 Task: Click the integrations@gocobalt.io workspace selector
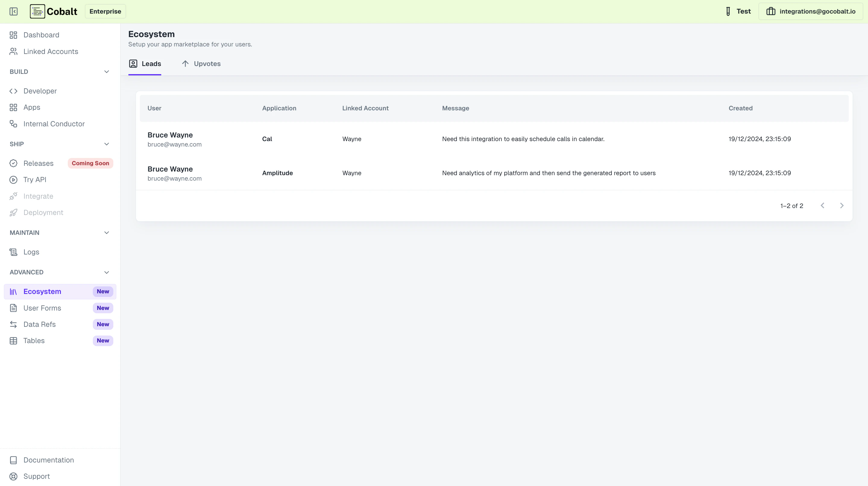pos(811,11)
